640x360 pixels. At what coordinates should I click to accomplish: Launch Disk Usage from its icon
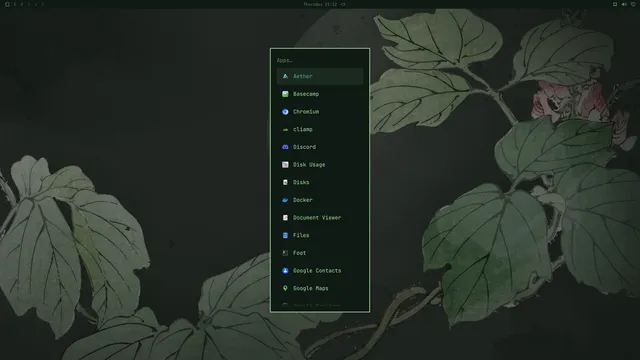[x=285, y=164]
